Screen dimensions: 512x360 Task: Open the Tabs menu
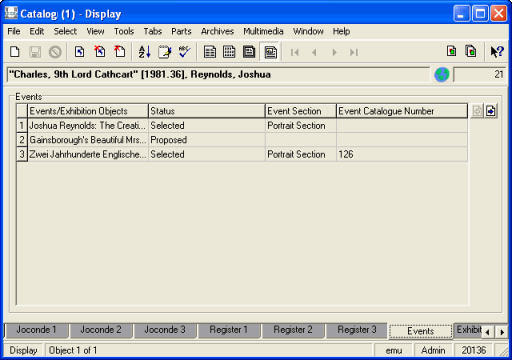coord(153,31)
